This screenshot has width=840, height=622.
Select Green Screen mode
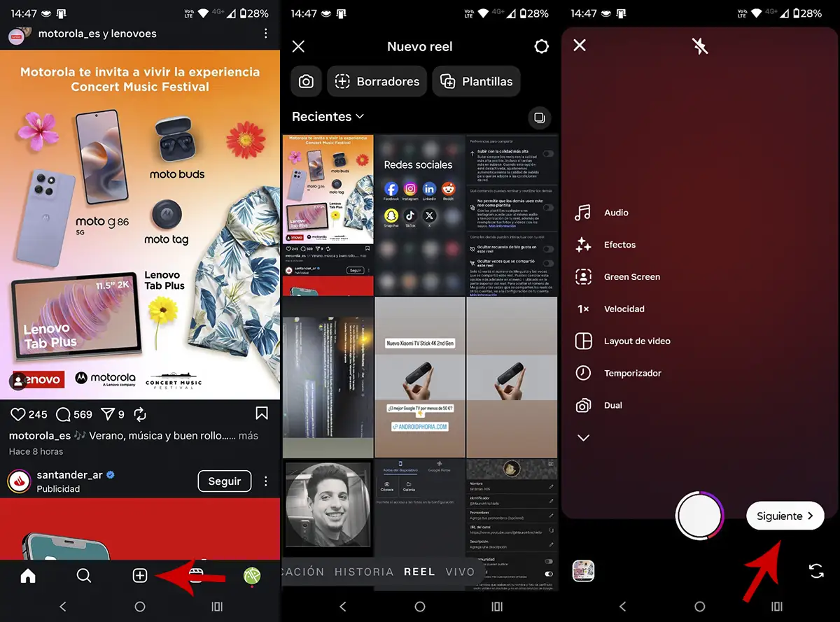pyautogui.click(x=617, y=277)
